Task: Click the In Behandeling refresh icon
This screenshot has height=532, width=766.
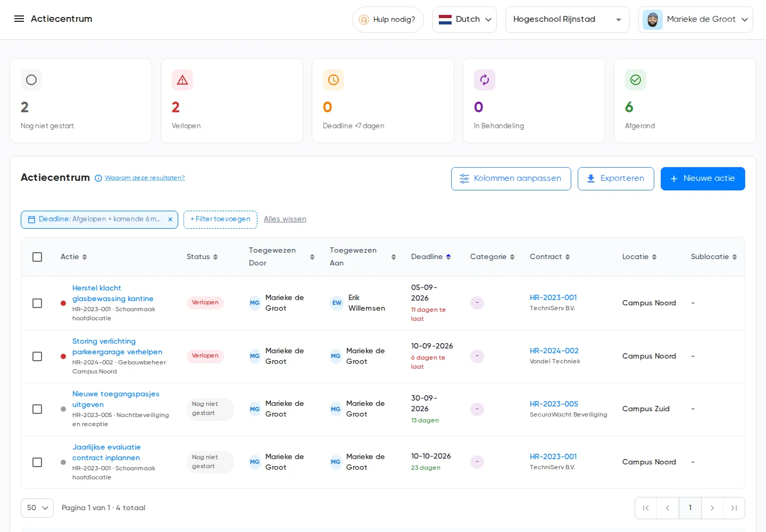Action: point(485,80)
